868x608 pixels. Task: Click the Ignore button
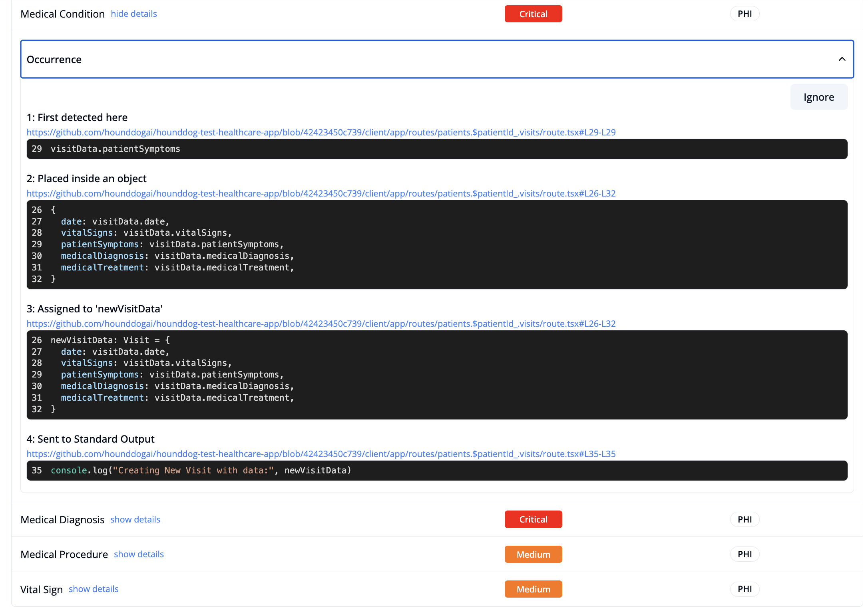tap(818, 97)
